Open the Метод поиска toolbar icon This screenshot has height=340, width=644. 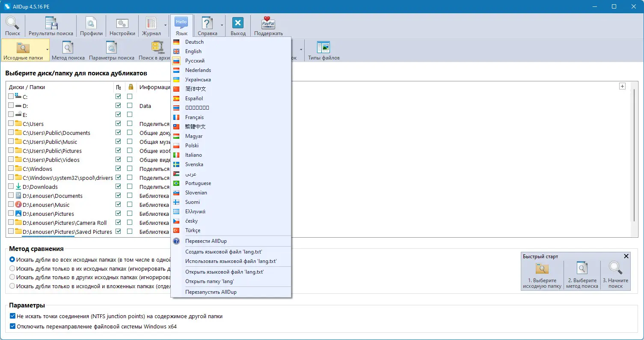68,47
